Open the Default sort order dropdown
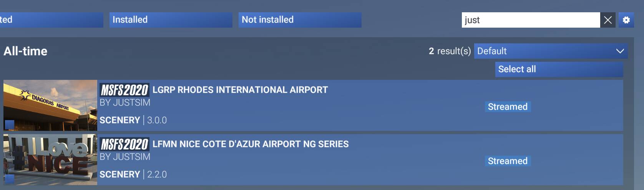 tap(551, 51)
